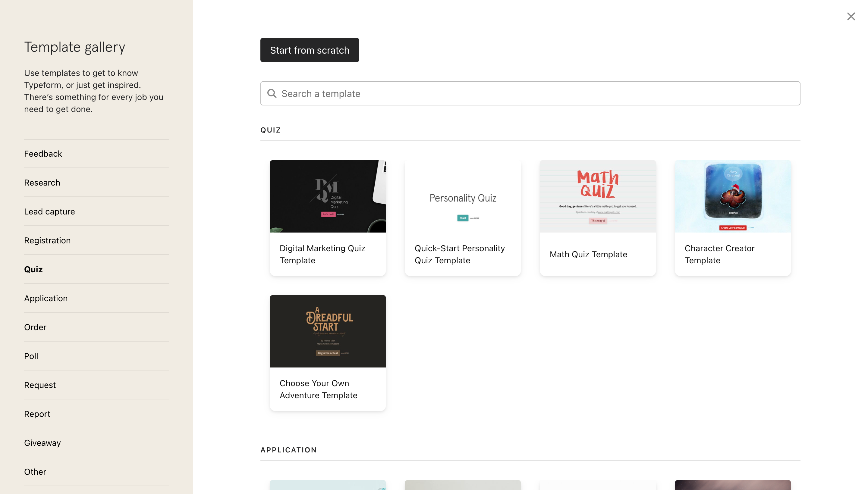Go to the Research category
Screen dimensions: 868x494
(x=42, y=183)
